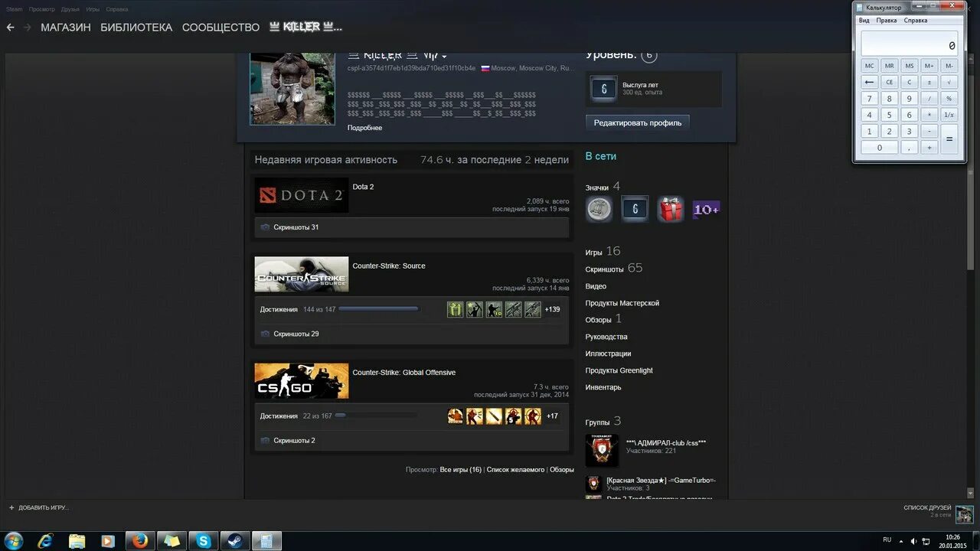980x551 pixels.
Task: Open the friends list avatar
Action: [965, 514]
